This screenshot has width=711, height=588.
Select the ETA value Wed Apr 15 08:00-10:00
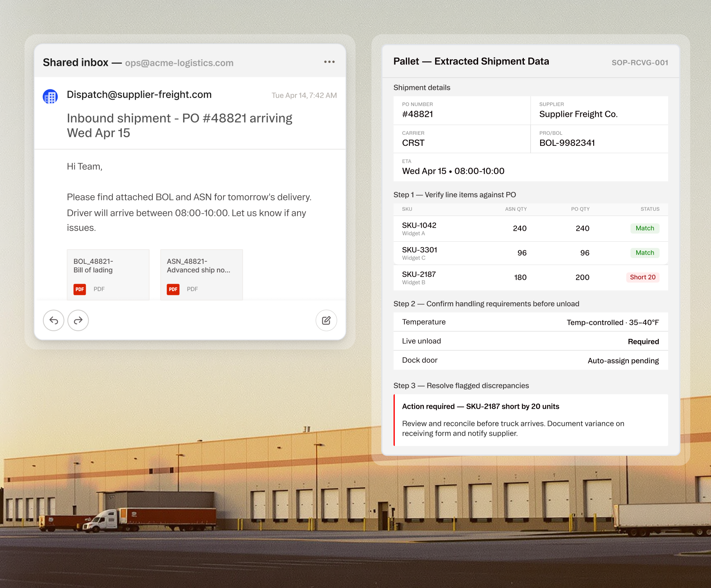(x=453, y=171)
